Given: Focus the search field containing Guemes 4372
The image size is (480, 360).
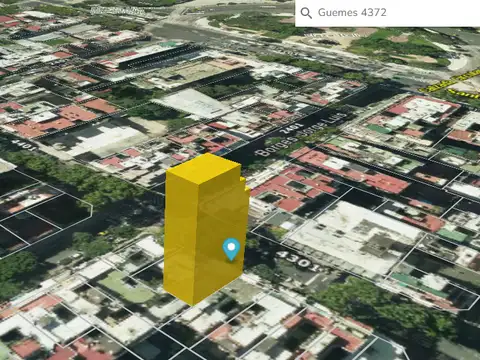Looking at the screenshot, I should pos(388,13).
